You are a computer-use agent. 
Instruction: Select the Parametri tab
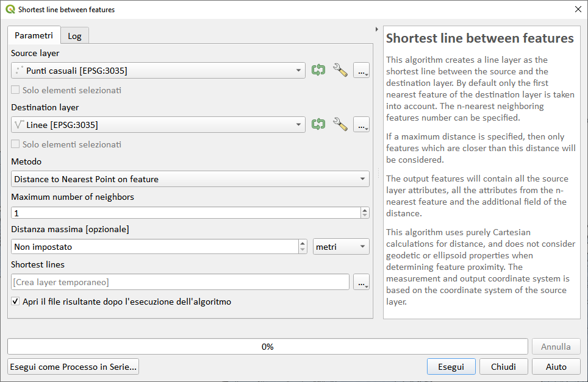pos(34,35)
